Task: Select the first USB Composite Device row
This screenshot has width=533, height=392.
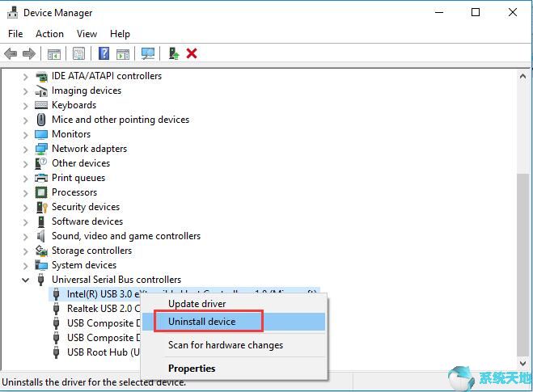Action: pyautogui.click(x=97, y=323)
